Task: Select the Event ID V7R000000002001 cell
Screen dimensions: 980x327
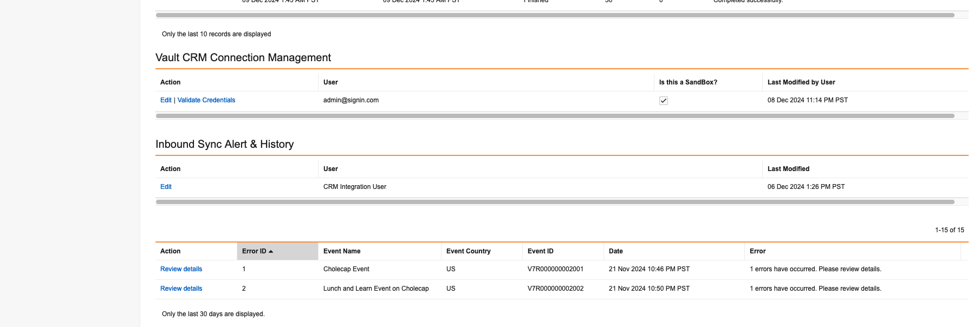Action: [x=555, y=269]
